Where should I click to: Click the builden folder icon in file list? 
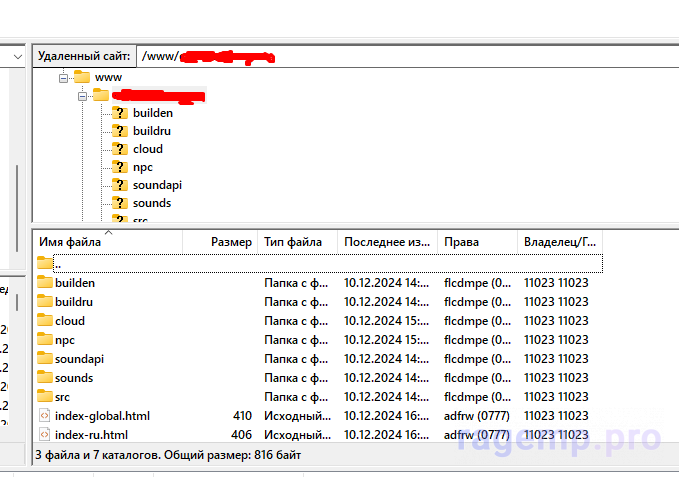[x=44, y=283]
